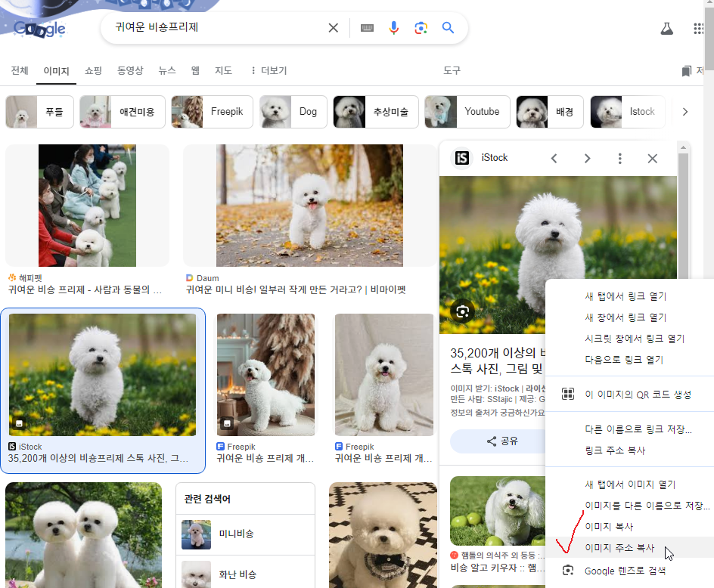Open related search 화난 비숑
This screenshot has width=714, height=588.
pos(245,574)
